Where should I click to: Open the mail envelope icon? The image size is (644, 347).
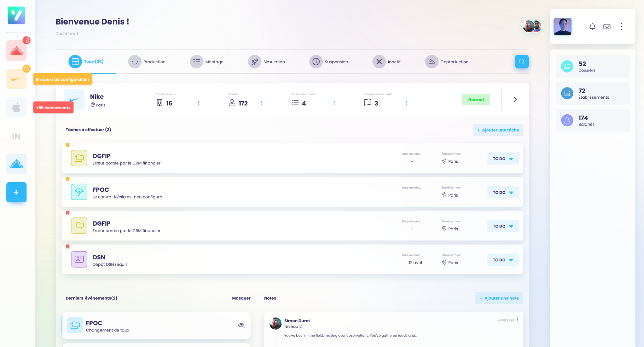click(607, 27)
